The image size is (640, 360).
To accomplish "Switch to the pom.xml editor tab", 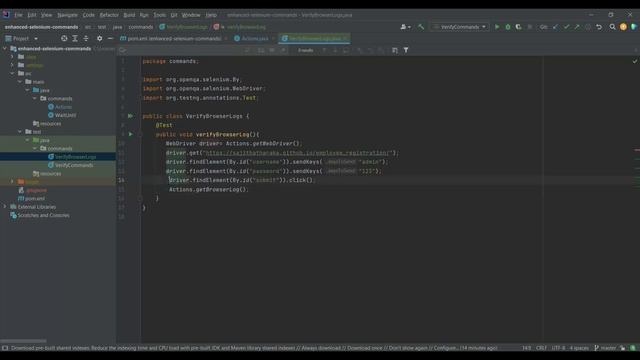I will (x=173, y=38).
